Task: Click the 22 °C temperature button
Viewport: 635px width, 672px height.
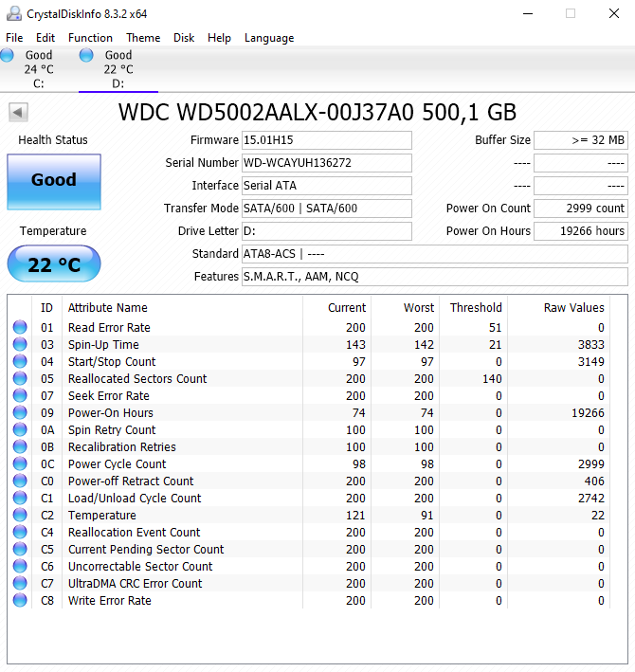Action: point(54,263)
